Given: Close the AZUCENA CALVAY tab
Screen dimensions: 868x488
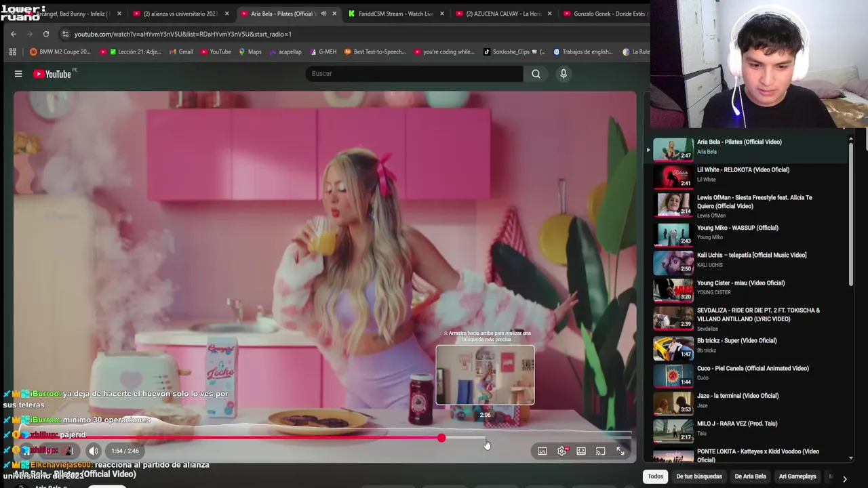Looking at the screenshot, I should pos(549,14).
